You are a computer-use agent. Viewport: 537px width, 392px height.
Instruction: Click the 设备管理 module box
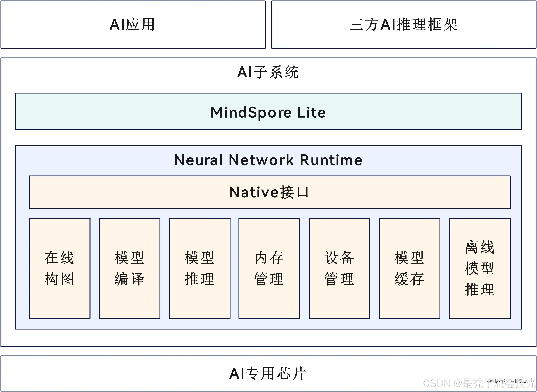[339, 268]
